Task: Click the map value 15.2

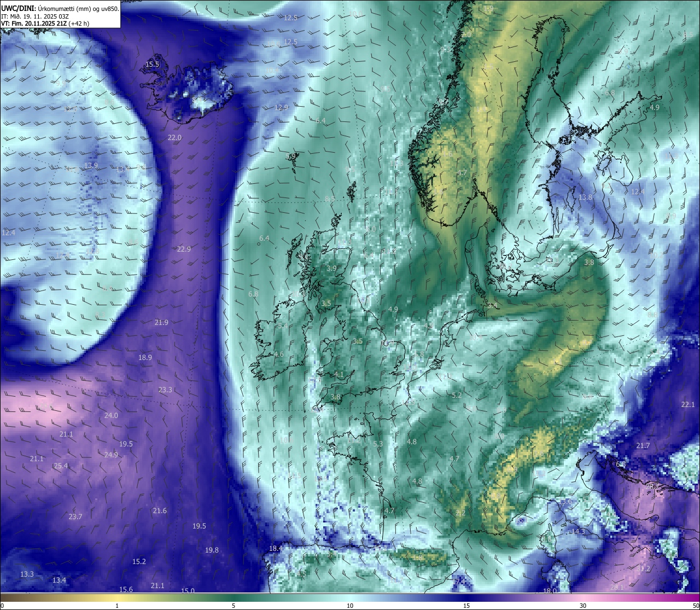Action: tap(139, 562)
